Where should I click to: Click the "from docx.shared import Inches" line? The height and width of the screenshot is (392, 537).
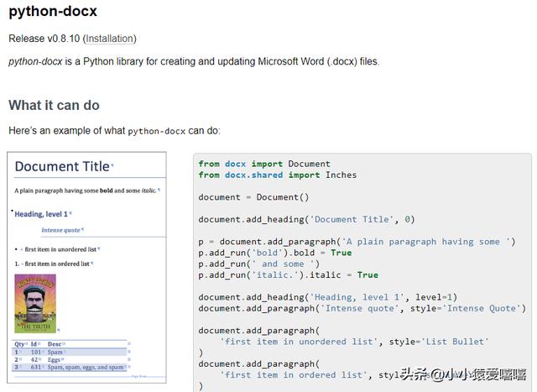(x=277, y=175)
